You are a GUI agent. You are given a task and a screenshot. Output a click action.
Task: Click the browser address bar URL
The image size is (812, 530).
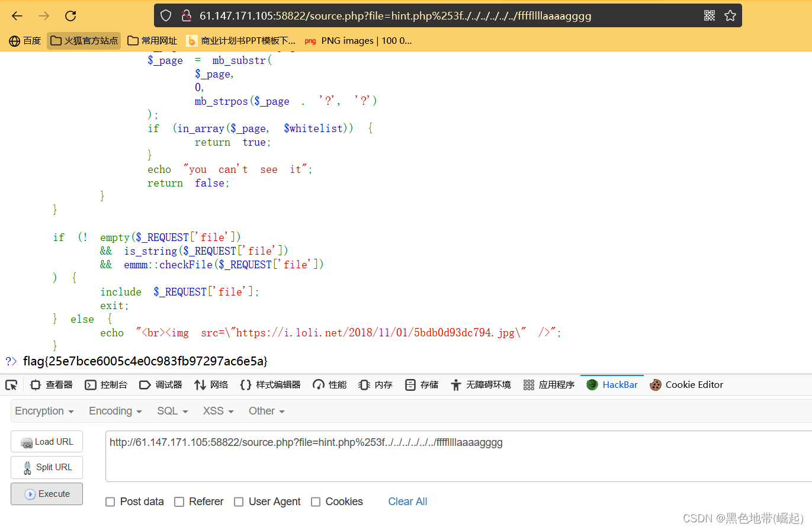point(395,16)
